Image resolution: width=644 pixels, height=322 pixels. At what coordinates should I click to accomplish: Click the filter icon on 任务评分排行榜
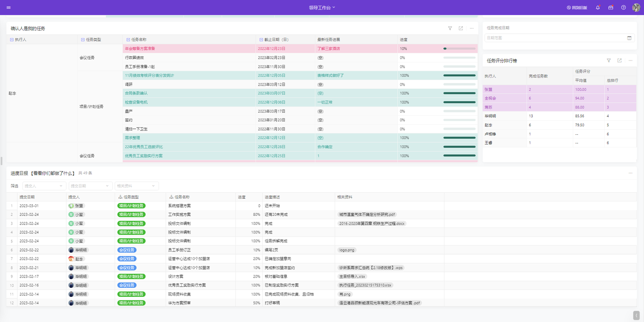[608, 60]
